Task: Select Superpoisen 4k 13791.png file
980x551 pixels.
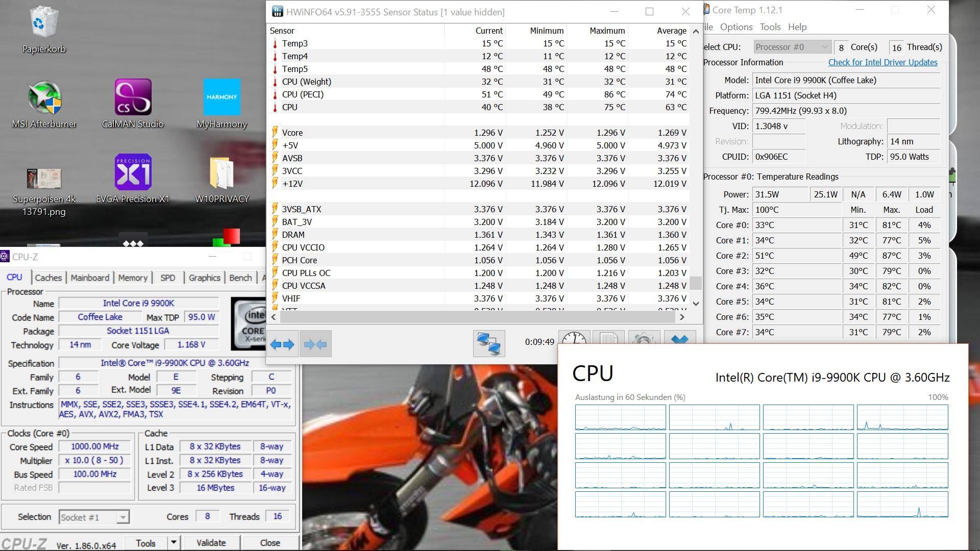Action: [x=44, y=179]
